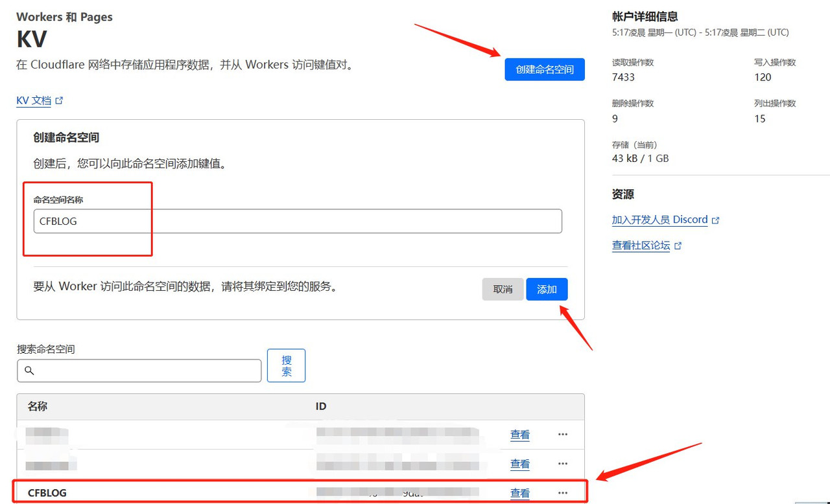Click the 120 write operations value
The height and width of the screenshot is (504, 830).
click(763, 77)
